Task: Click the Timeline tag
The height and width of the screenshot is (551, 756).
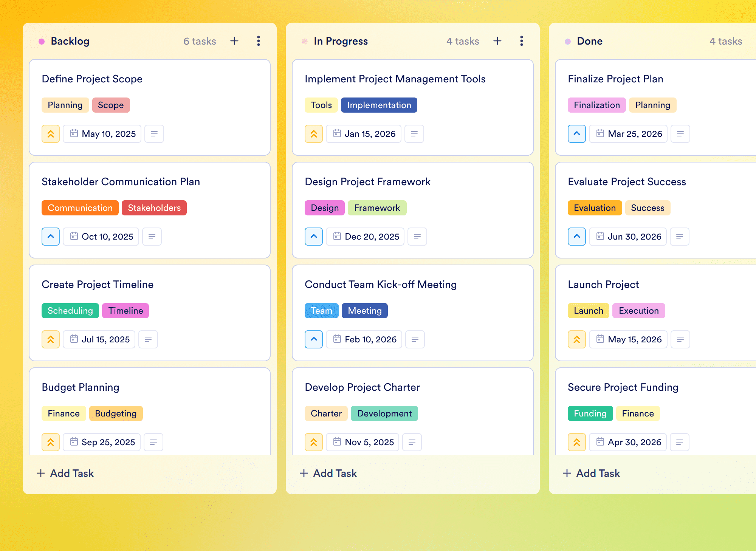Action: (125, 311)
